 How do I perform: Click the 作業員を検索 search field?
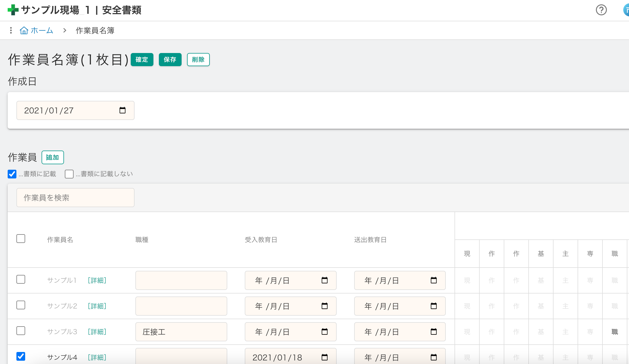click(x=75, y=198)
